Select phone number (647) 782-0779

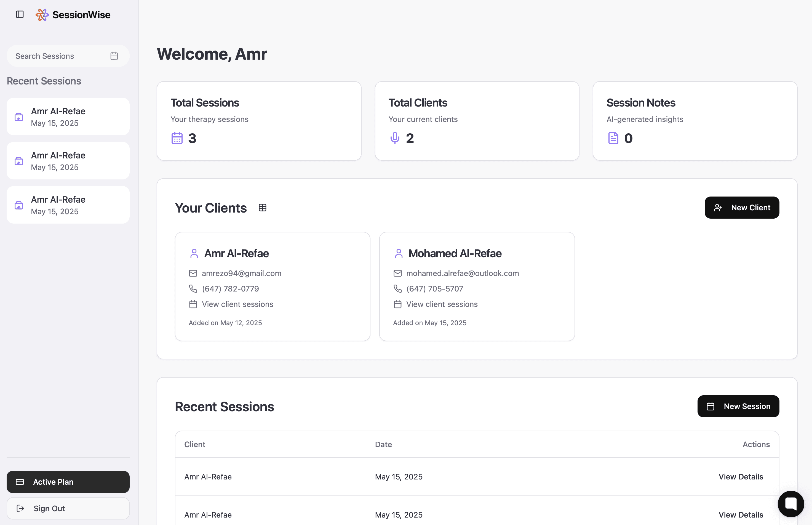point(230,289)
